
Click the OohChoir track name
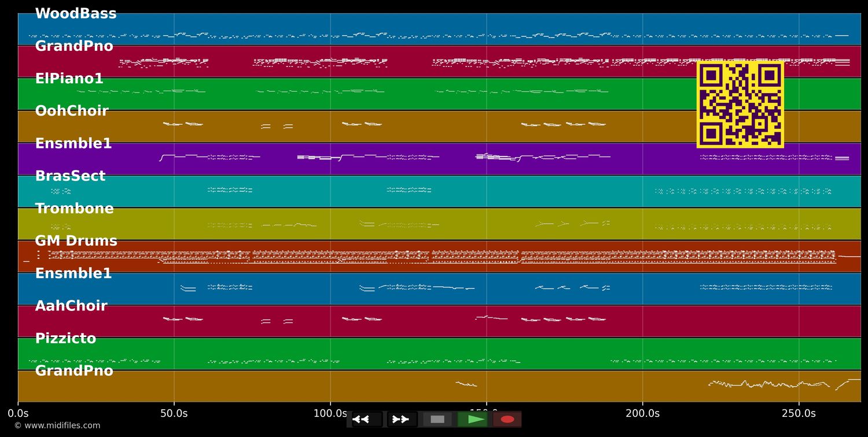pos(72,111)
